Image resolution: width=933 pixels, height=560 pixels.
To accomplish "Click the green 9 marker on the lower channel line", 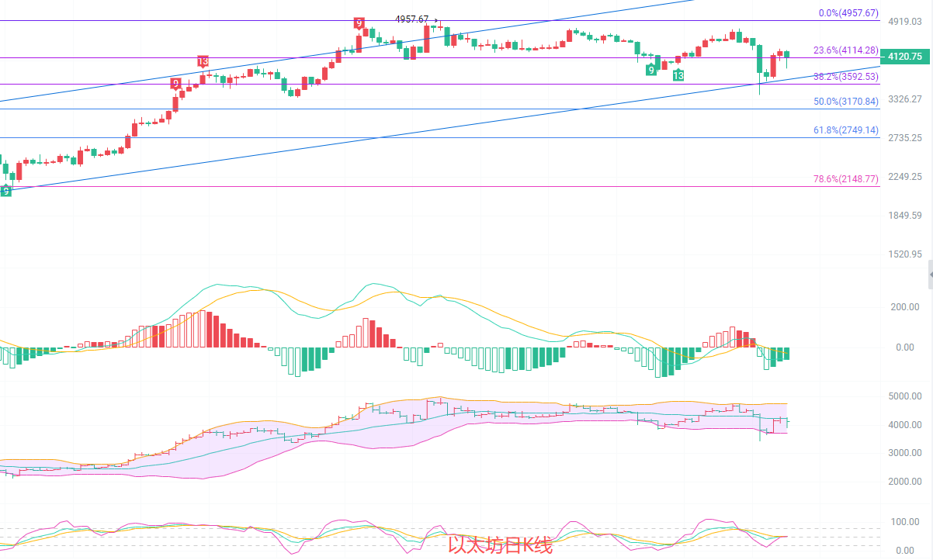I will pos(5,190).
